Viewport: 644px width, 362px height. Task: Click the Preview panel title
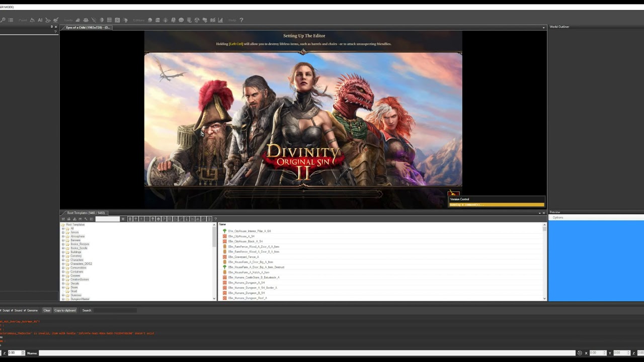point(555,212)
